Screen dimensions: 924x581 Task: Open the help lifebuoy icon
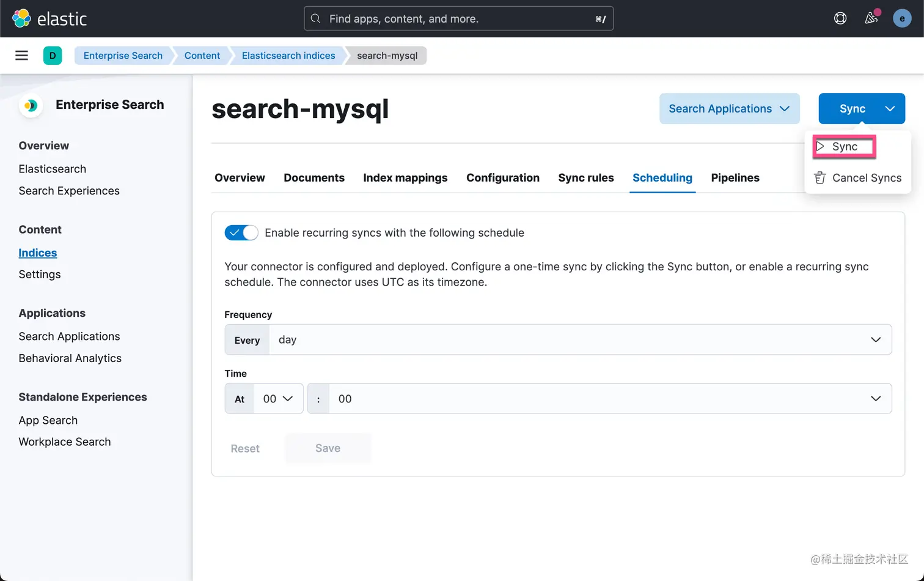click(x=840, y=18)
